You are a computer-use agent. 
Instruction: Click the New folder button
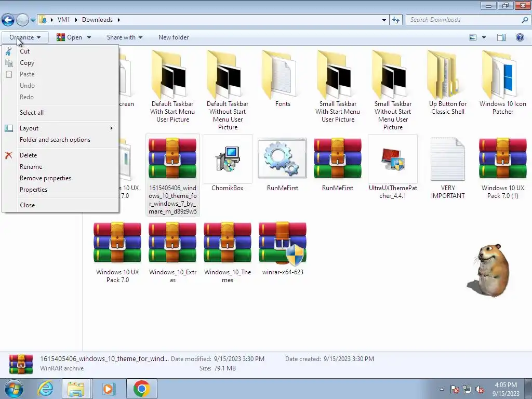tap(174, 37)
